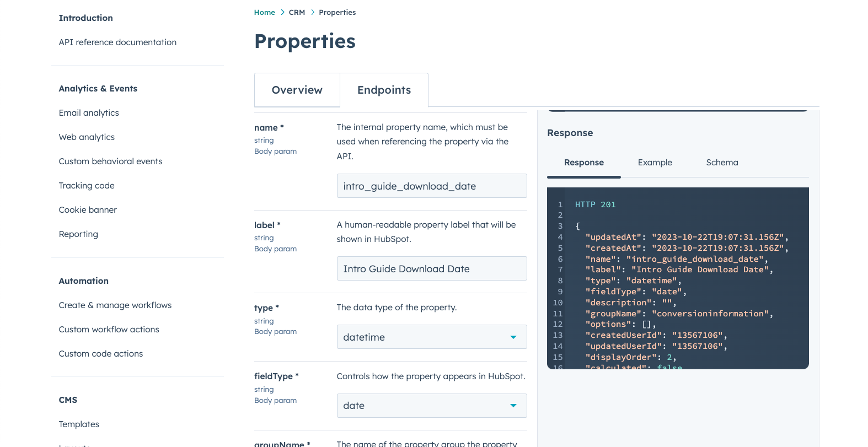Select the Schema tab
The height and width of the screenshot is (447, 868).
click(x=722, y=163)
